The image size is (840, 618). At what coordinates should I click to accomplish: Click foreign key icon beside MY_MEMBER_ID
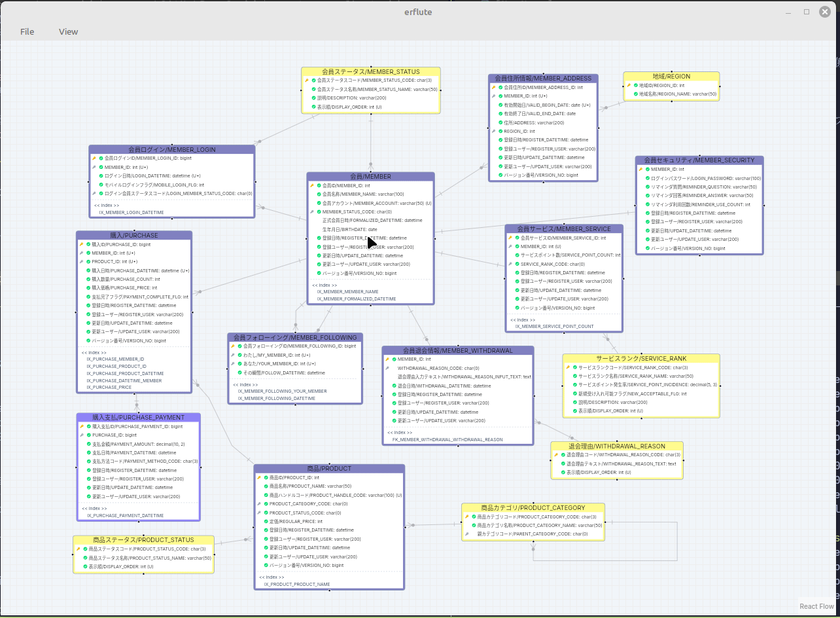click(233, 355)
